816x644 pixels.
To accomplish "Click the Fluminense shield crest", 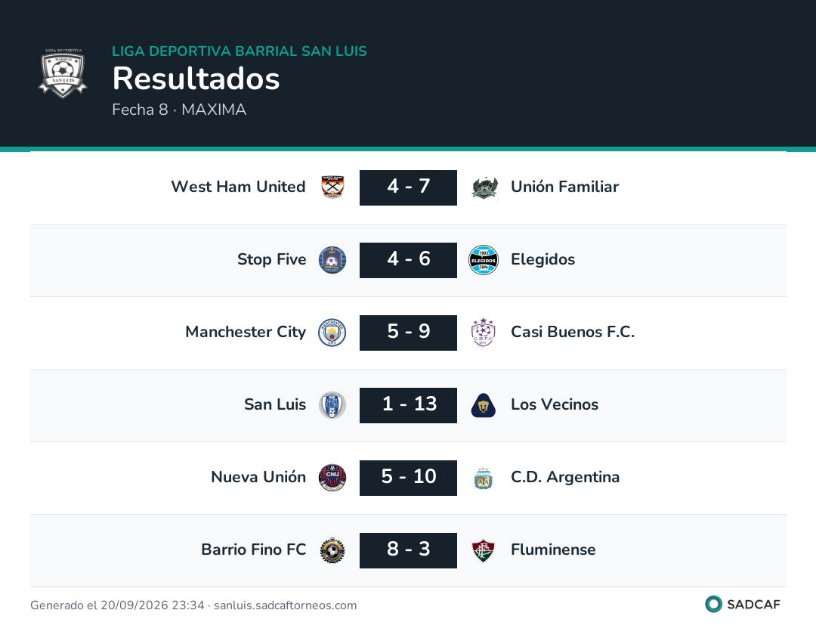I will coord(484,550).
